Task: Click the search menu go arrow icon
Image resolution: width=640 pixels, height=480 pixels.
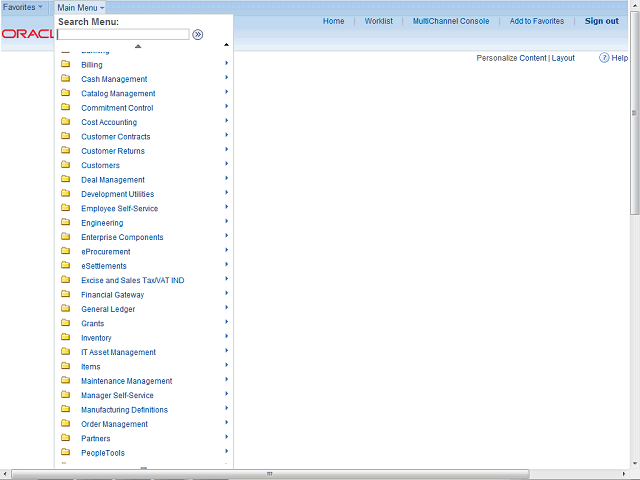Action: pos(198,35)
